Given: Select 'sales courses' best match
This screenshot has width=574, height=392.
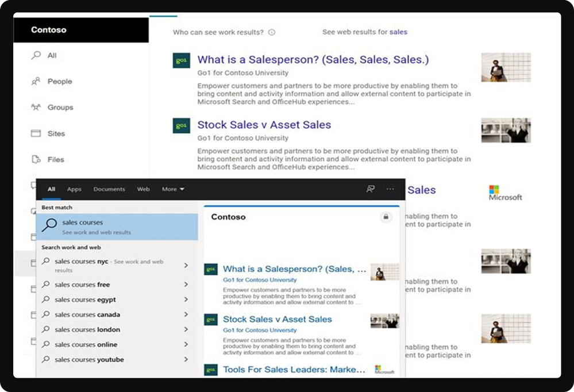Looking at the screenshot, I should [117, 227].
